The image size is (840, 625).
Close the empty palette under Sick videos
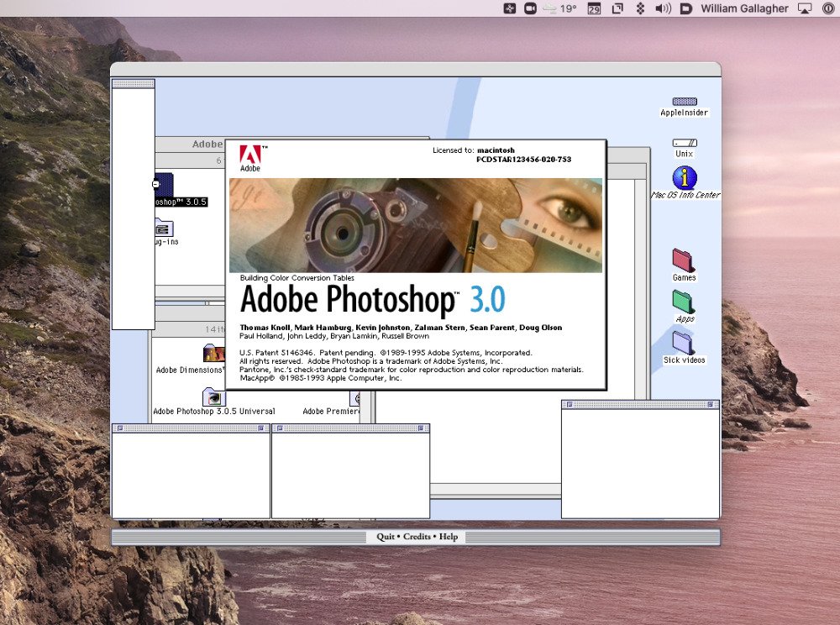click(570, 404)
